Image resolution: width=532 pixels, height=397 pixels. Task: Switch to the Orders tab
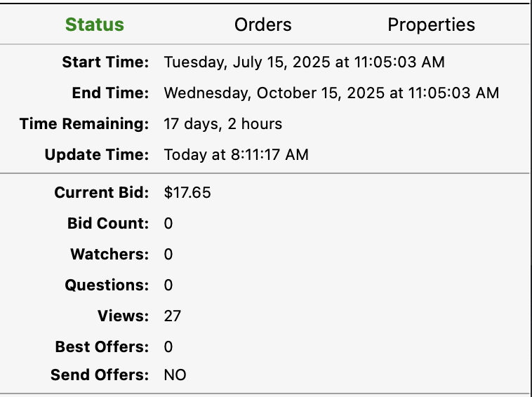[262, 25]
